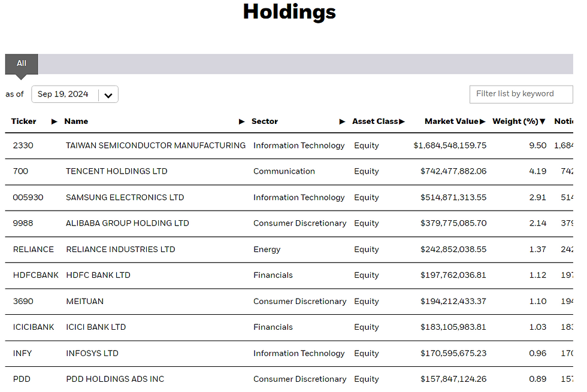Select HDFC BANK LTD name
The image size is (587, 392).
[x=98, y=275]
